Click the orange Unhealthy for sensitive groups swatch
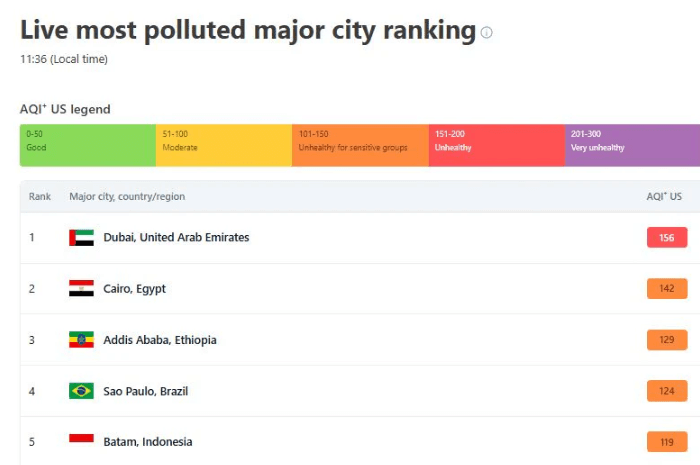The width and height of the screenshot is (700, 465). [360, 145]
